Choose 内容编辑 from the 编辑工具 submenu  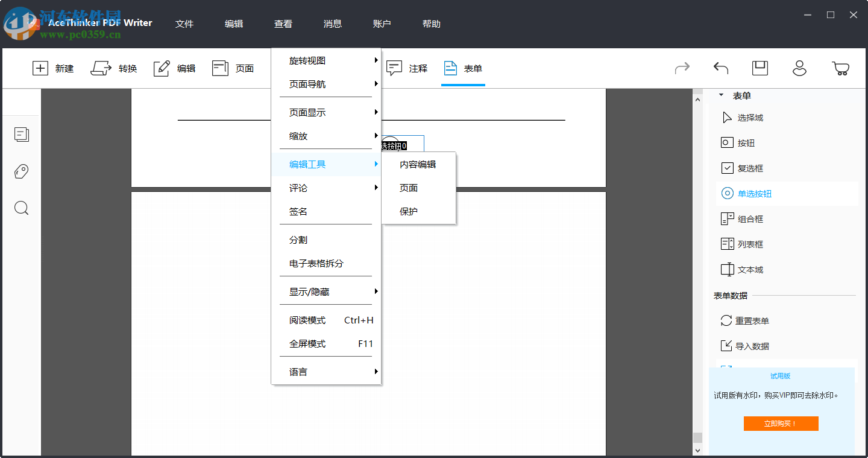419,164
